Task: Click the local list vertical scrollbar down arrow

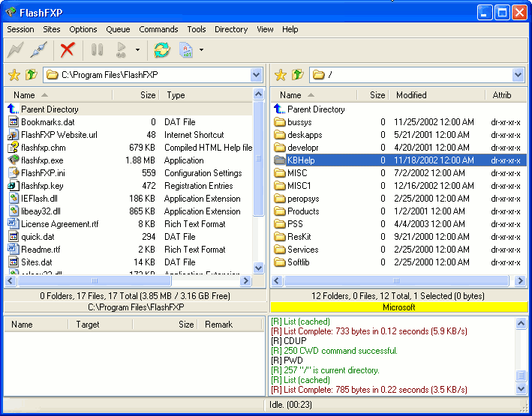Action: (259, 268)
